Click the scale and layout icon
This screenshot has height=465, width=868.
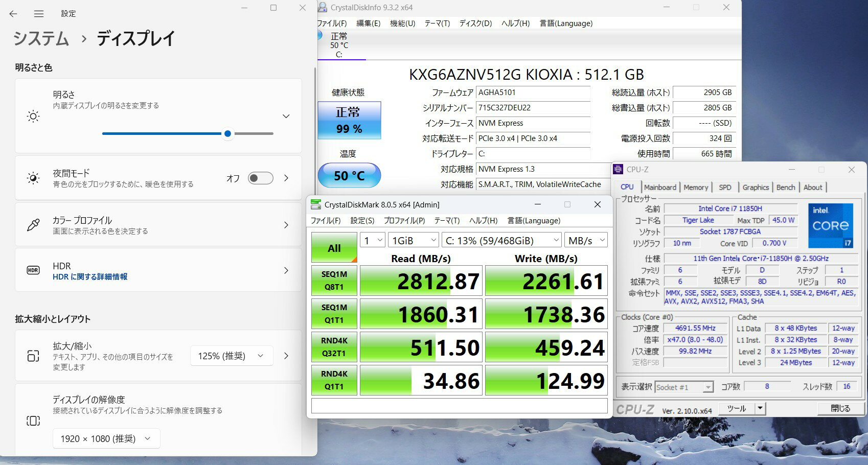[x=33, y=356]
